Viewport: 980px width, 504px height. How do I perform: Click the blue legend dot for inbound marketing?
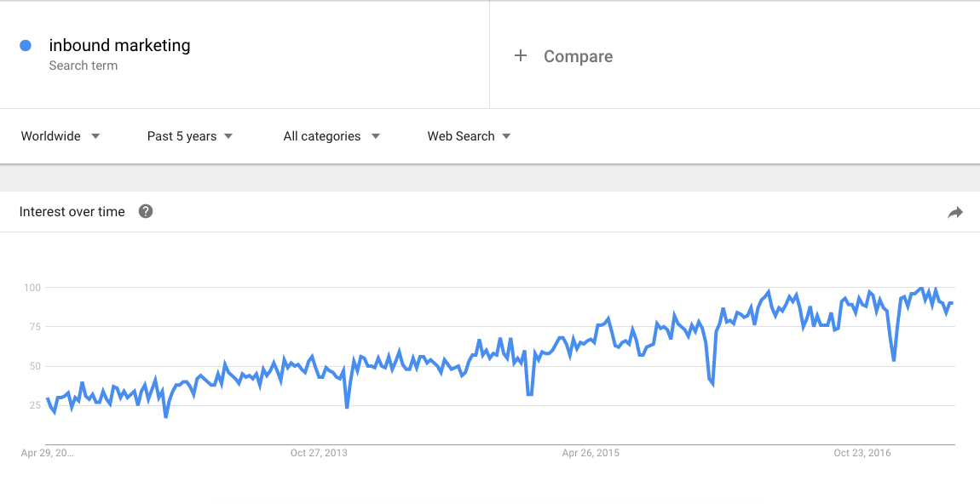(x=24, y=45)
